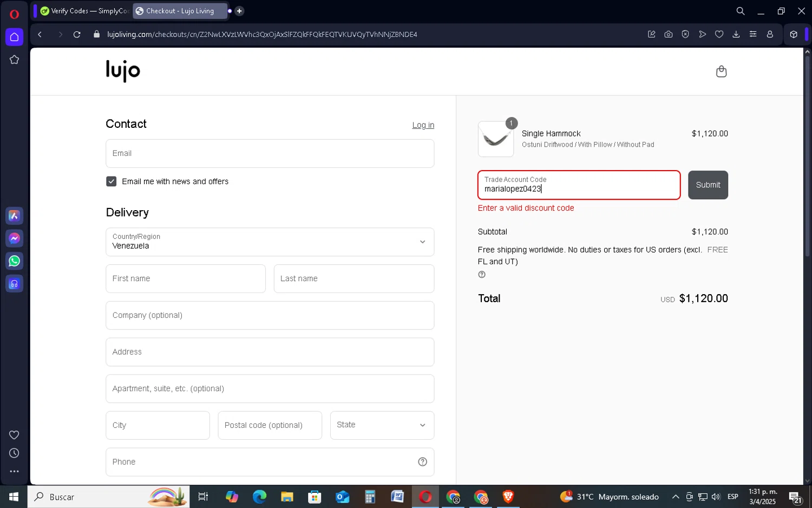812x508 pixels.
Task: Click the Postal code (optional) field
Action: coord(270,425)
